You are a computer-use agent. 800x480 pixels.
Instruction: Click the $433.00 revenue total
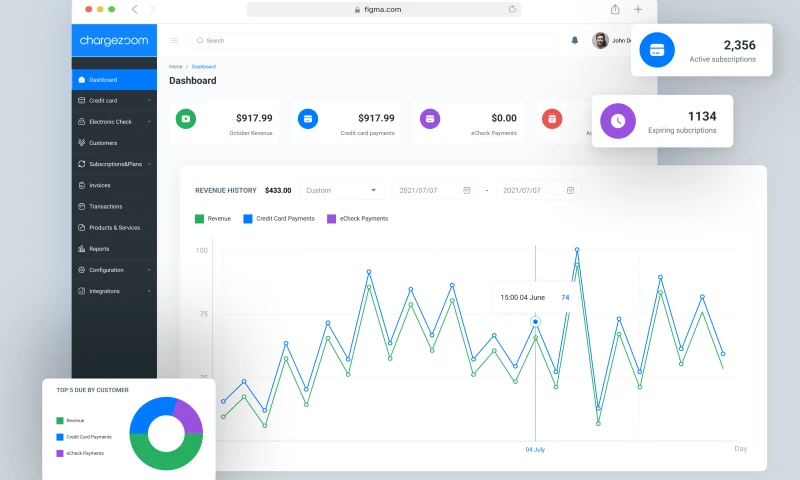tap(278, 190)
